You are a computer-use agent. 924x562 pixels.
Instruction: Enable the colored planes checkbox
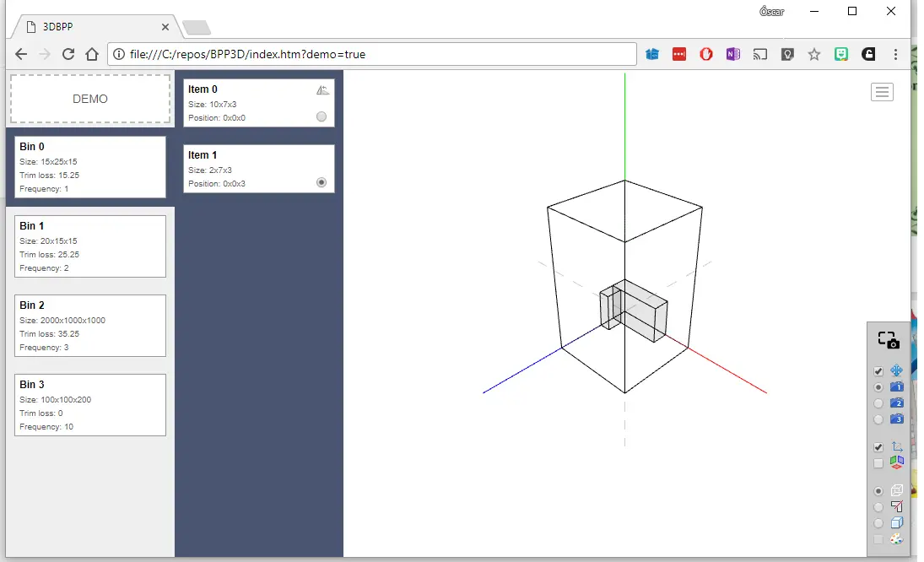[x=878, y=463]
